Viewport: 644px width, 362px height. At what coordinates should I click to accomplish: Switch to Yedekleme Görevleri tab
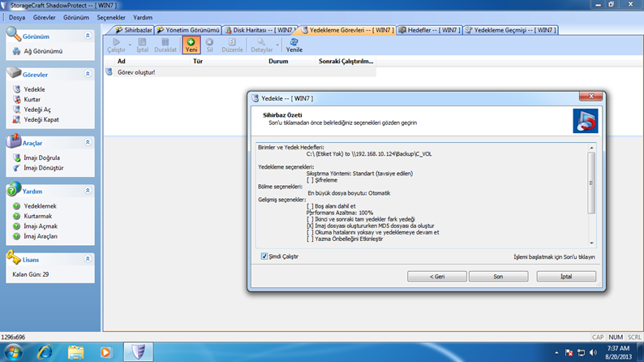tap(348, 30)
